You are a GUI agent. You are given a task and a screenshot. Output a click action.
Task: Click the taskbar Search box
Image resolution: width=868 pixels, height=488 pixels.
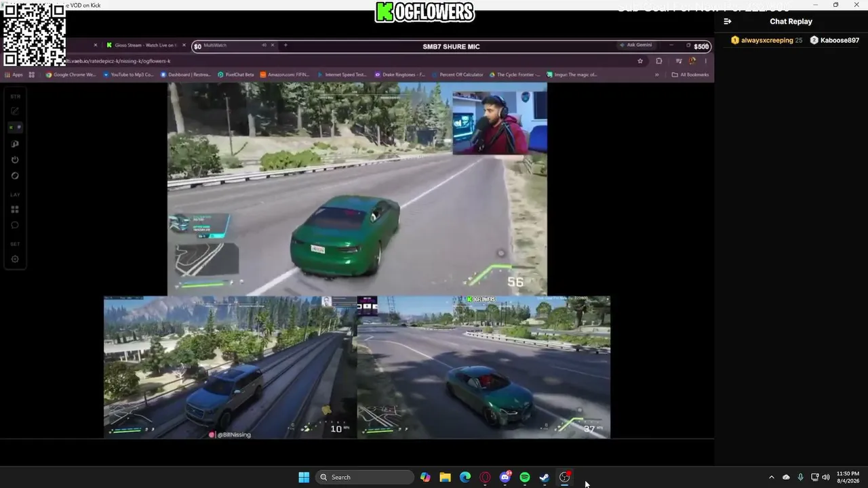click(x=366, y=477)
